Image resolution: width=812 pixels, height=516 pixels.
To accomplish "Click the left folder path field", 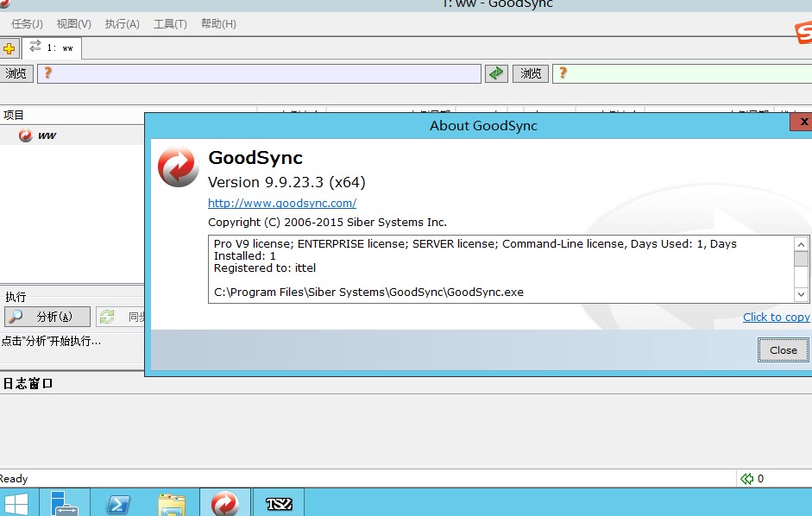I will tap(260, 73).
